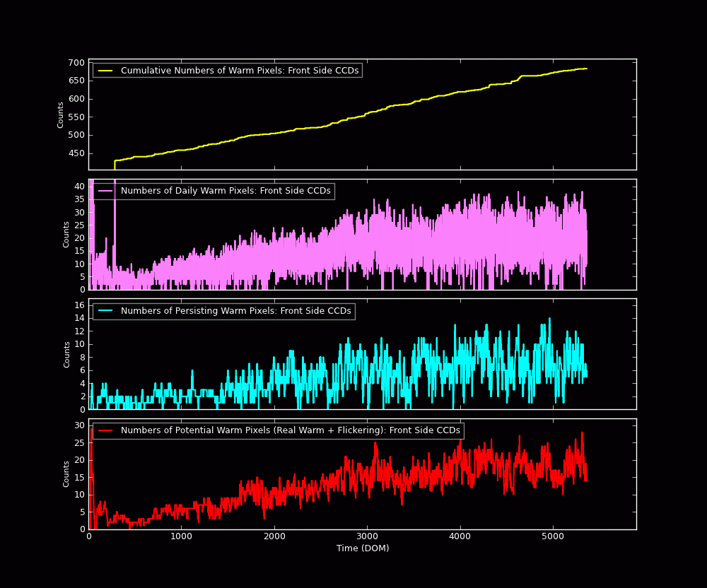
Task: Click the Counts label of the cumulative plot
Action: coord(61,114)
